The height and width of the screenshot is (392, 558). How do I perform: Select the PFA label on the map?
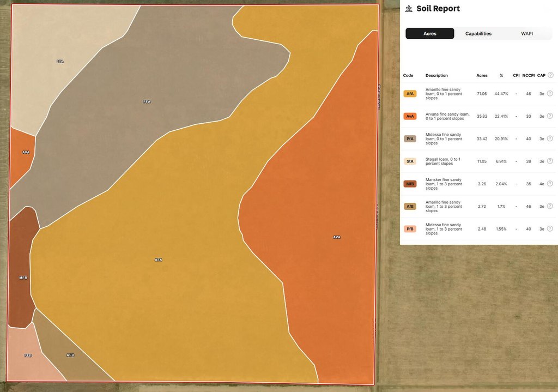(x=147, y=102)
